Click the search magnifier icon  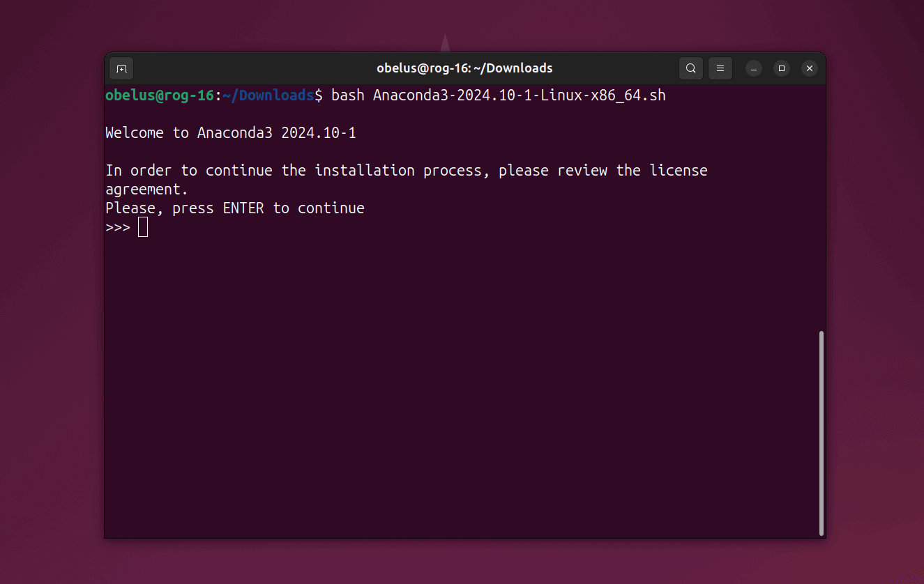point(690,68)
